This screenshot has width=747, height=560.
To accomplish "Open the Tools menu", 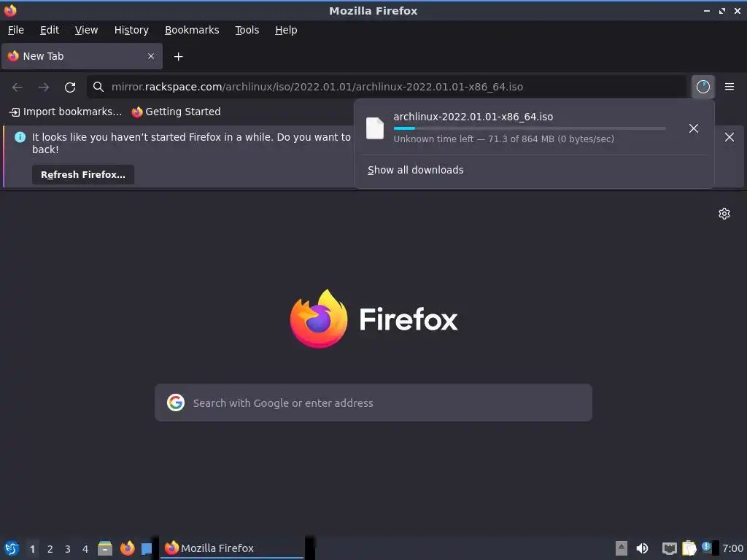I will (x=247, y=30).
